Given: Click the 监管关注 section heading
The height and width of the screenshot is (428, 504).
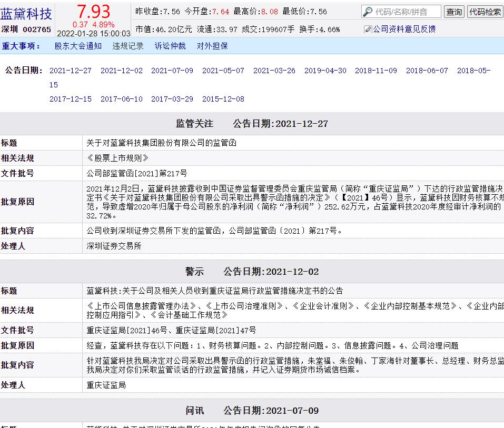Looking at the screenshot, I should click(x=194, y=123).
